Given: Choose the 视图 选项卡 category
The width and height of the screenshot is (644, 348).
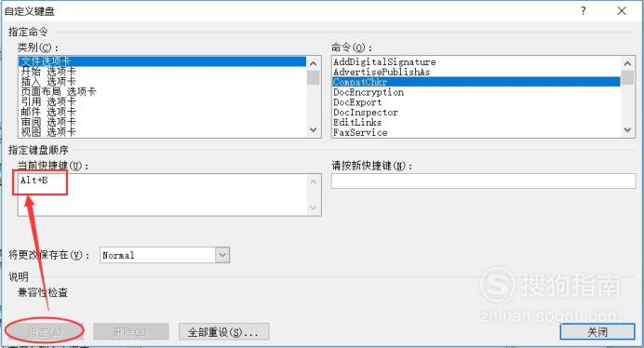Looking at the screenshot, I should click(48, 132).
